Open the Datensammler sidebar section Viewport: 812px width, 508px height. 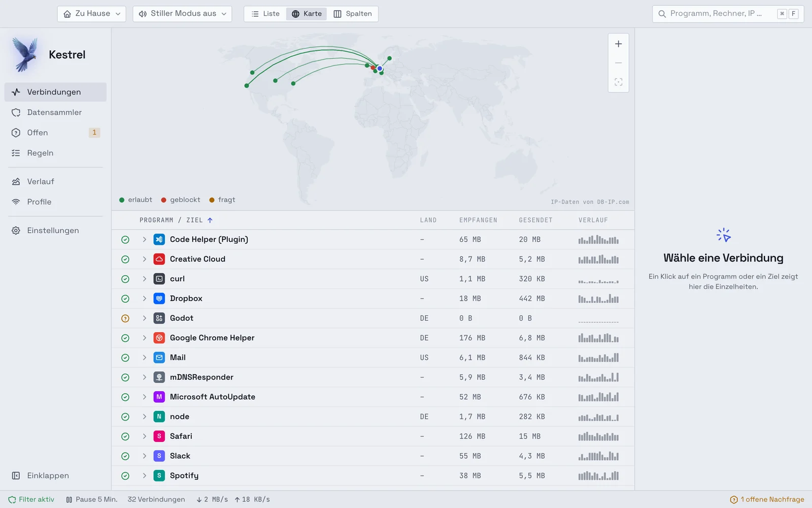tap(55, 112)
